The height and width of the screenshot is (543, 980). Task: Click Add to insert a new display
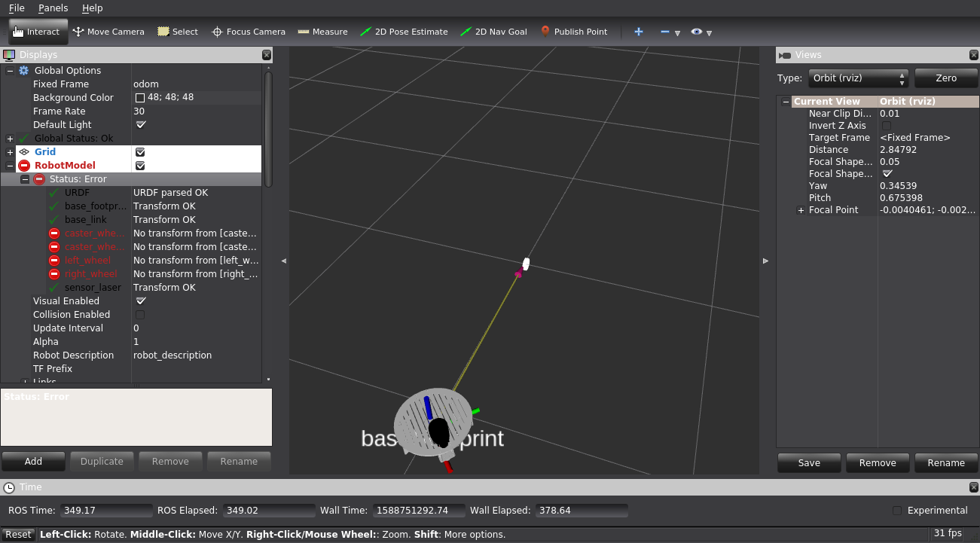point(33,461)
